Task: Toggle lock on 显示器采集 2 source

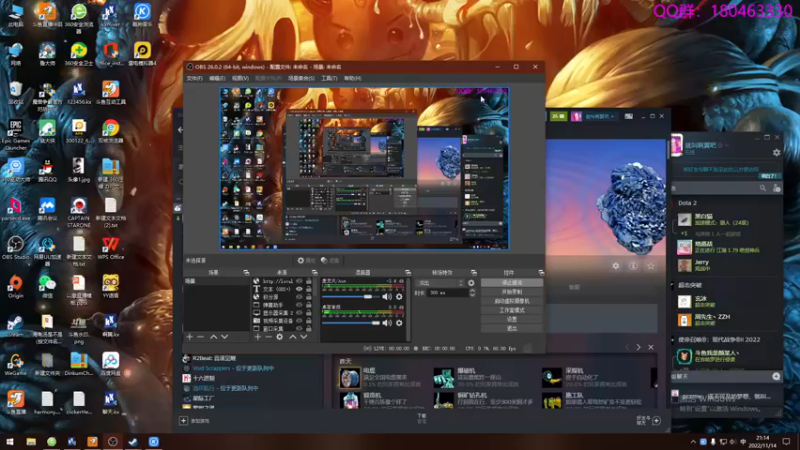Action: 309,313
